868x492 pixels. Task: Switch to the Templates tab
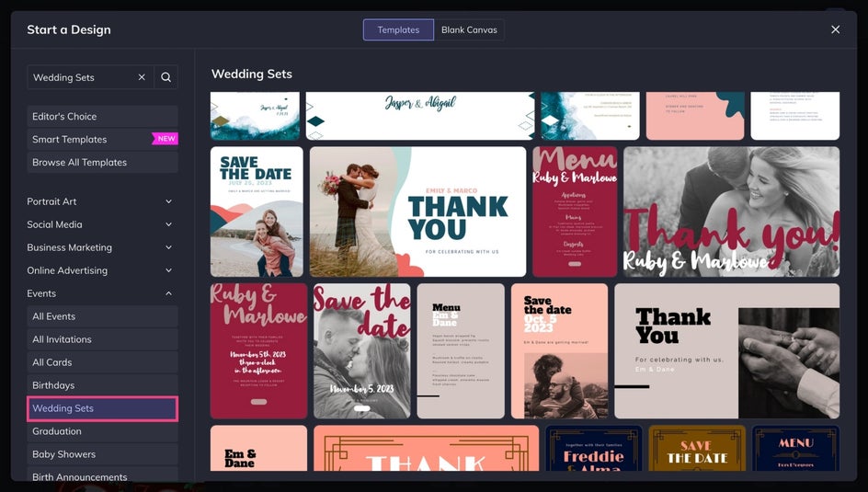click(x=398, y=29)
